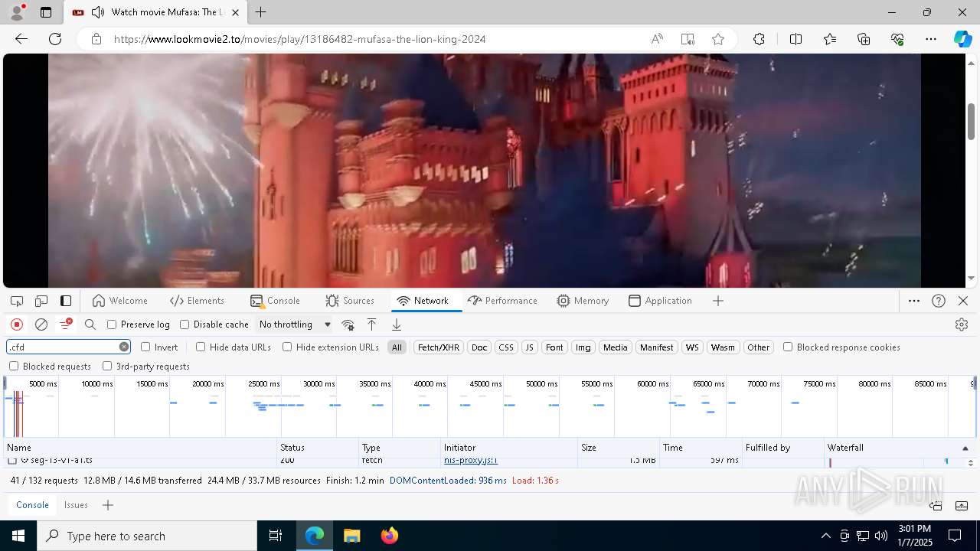Sort by Size column header
The image size is (980, 551).
point(619,448)
